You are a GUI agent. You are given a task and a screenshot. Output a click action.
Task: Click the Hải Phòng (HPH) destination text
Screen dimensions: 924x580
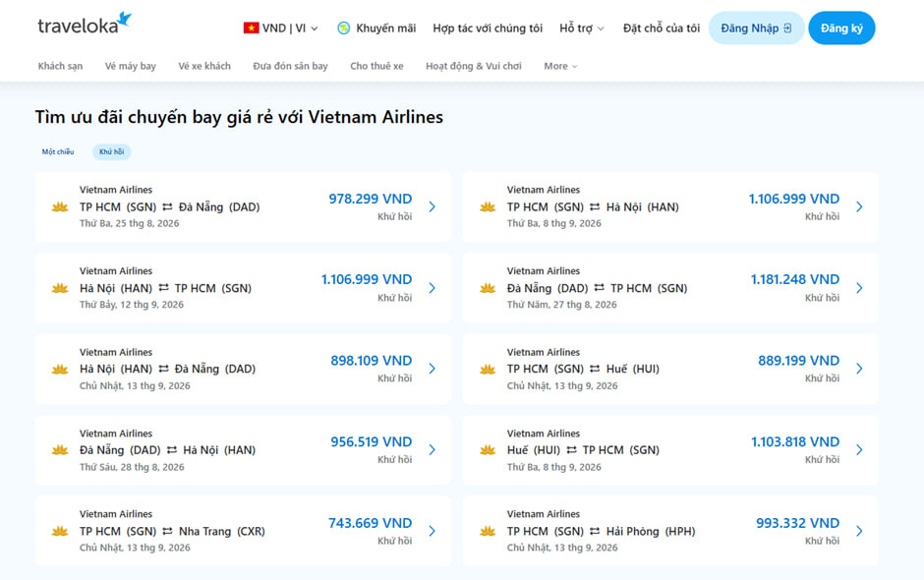pyautogui.click(x=651, y=531)
